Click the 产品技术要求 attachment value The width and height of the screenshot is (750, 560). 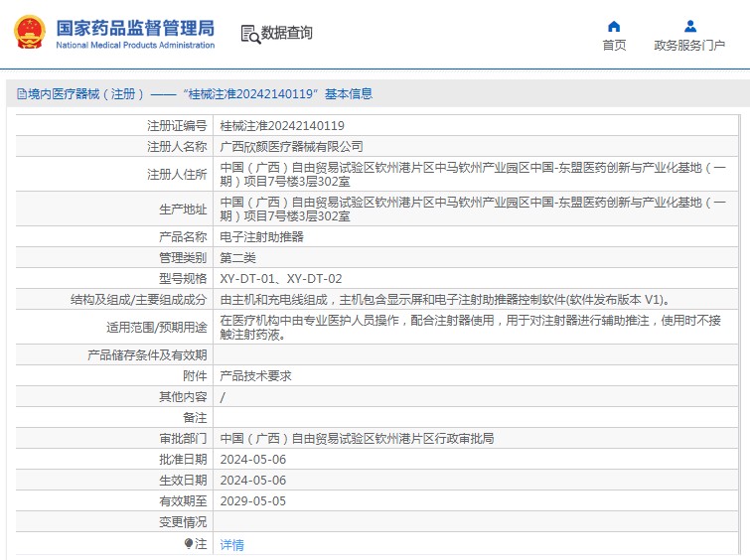pyautogui.click(x=255, y=376)
